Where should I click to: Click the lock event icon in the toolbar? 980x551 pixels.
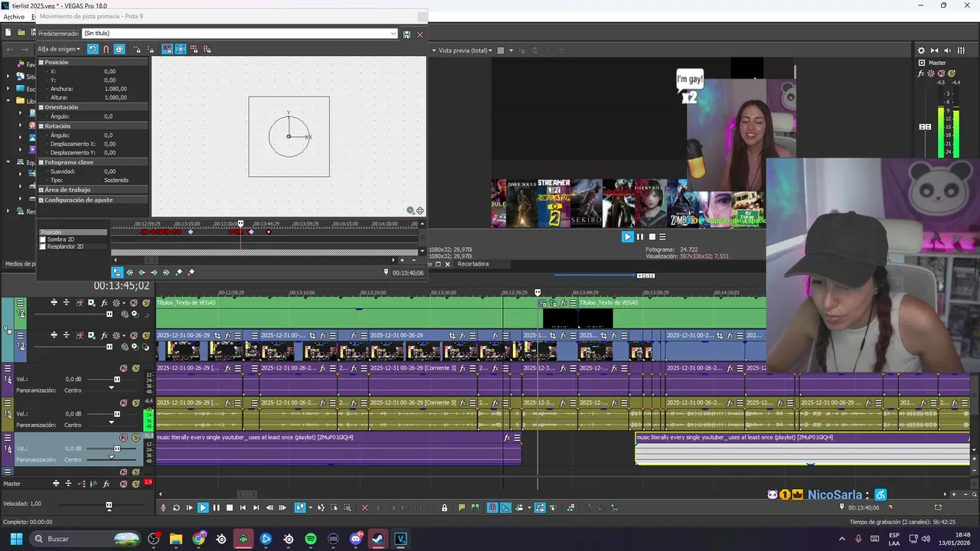pyautogui.click(x=444, y=507)
